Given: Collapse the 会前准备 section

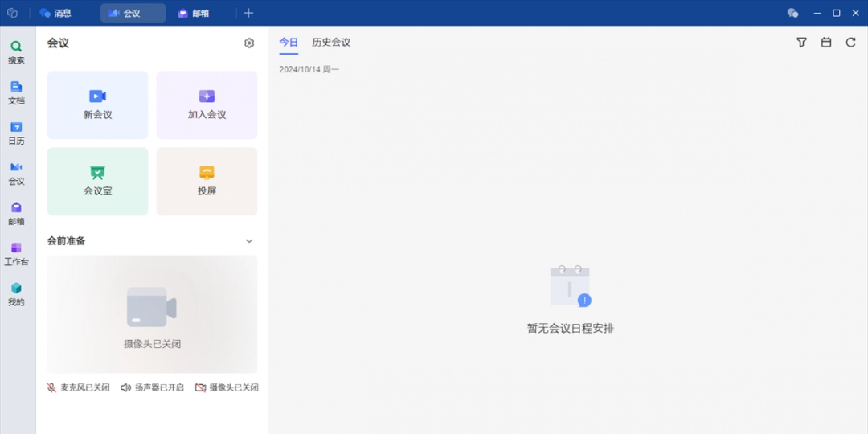Looking at the screenshot, I should point(249,241).
